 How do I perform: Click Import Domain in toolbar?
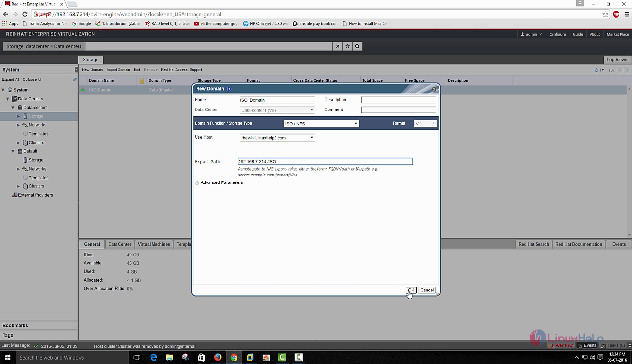click(x=118, y=70)
